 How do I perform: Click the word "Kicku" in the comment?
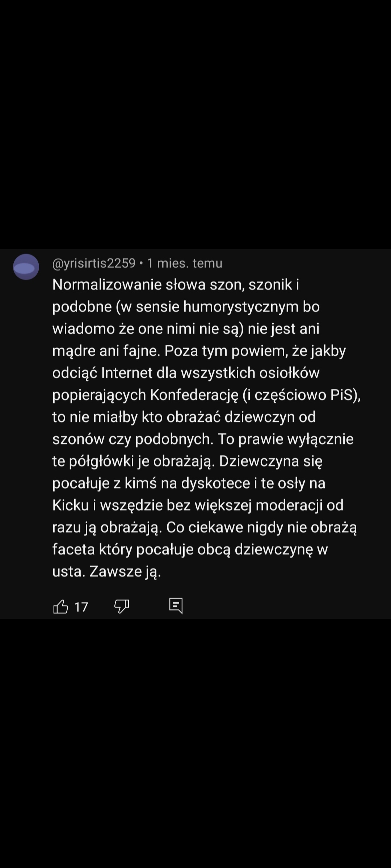coord(71,505)
